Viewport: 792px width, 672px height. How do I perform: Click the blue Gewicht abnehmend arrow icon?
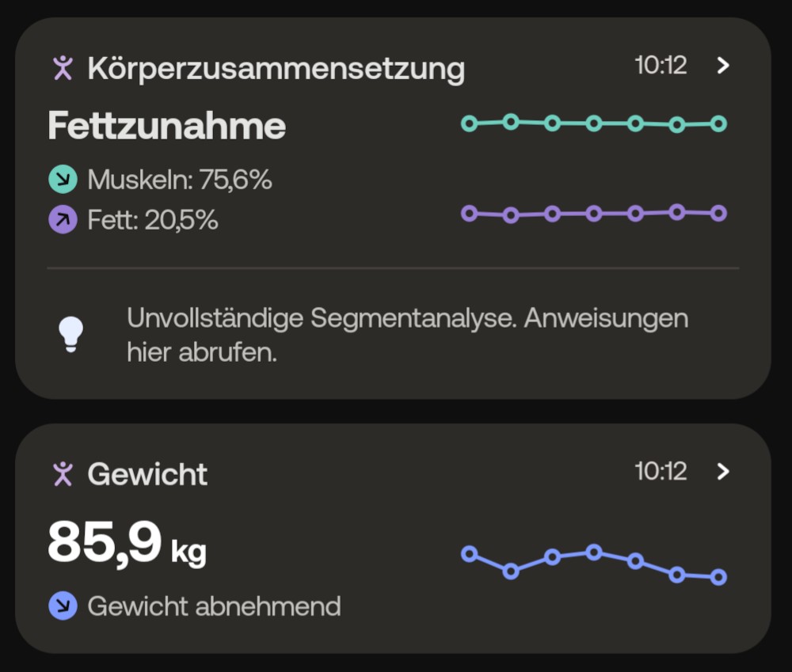tap(63, 606)
